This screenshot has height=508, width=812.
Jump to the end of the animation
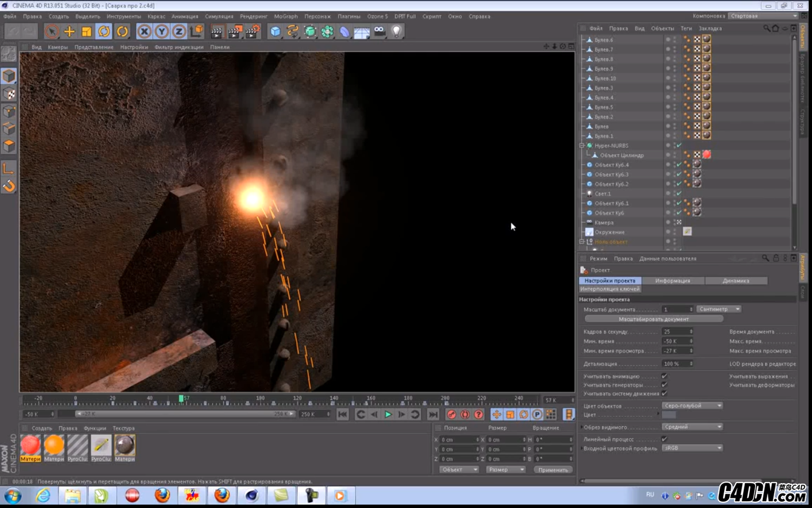pyautogui.click(x=433, y=414)
